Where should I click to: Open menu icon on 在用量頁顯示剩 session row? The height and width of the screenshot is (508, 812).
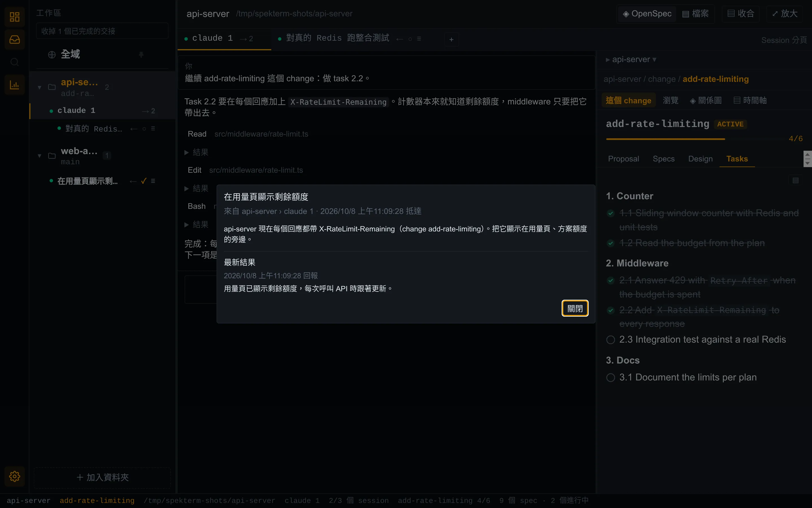pyautogui.click(x=153, y=181)
